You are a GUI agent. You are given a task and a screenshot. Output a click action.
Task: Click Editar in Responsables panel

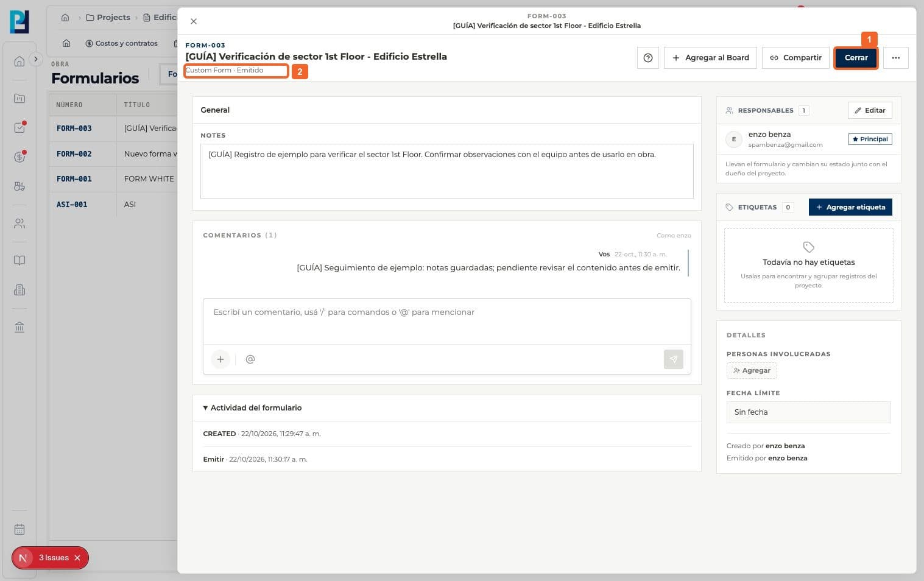pos(870,110)
